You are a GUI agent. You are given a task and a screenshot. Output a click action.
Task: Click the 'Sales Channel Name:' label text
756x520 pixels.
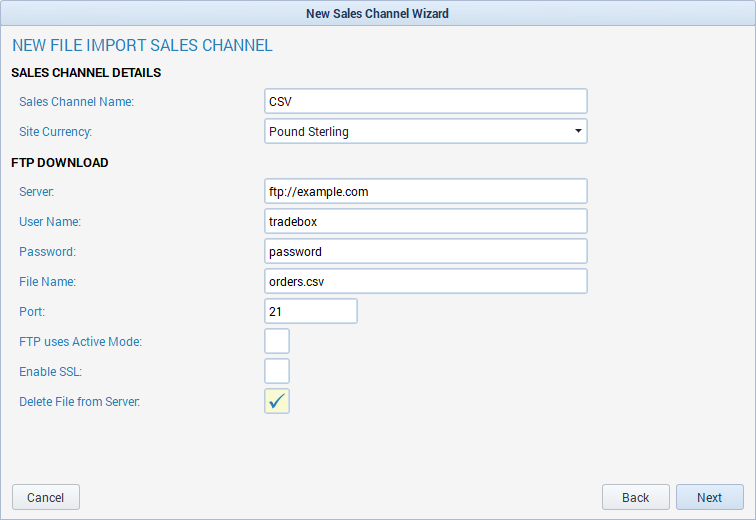(76, 101)
